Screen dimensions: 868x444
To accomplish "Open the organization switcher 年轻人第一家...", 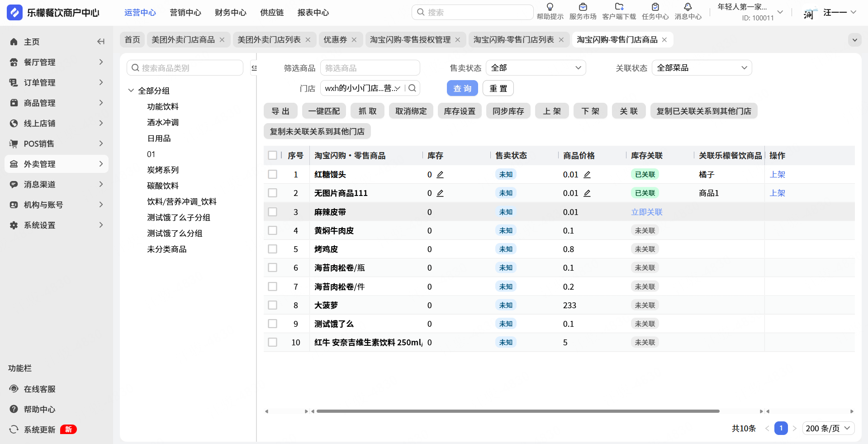I will (751, 12).
